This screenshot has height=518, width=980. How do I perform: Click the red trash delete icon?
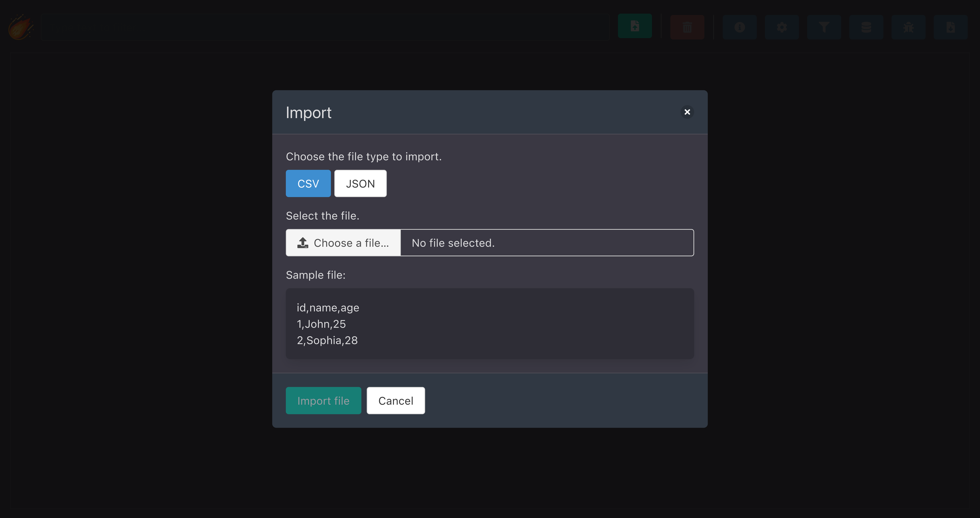[687, 27]
